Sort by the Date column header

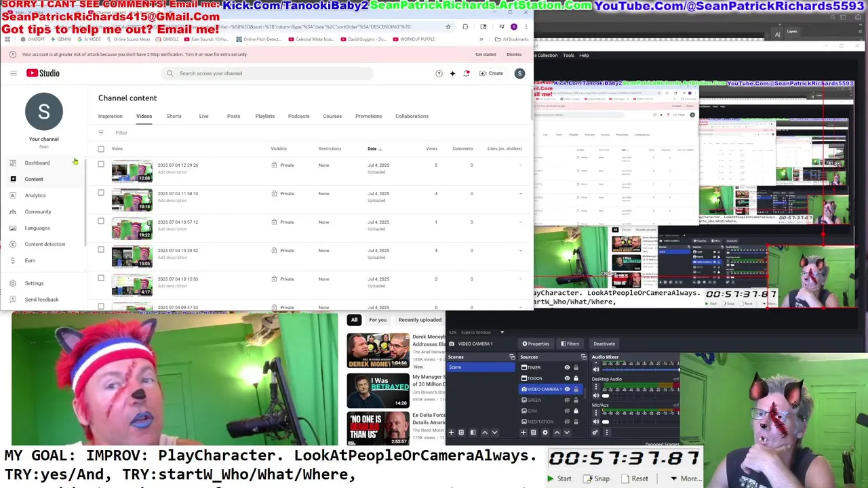[374, 148]
